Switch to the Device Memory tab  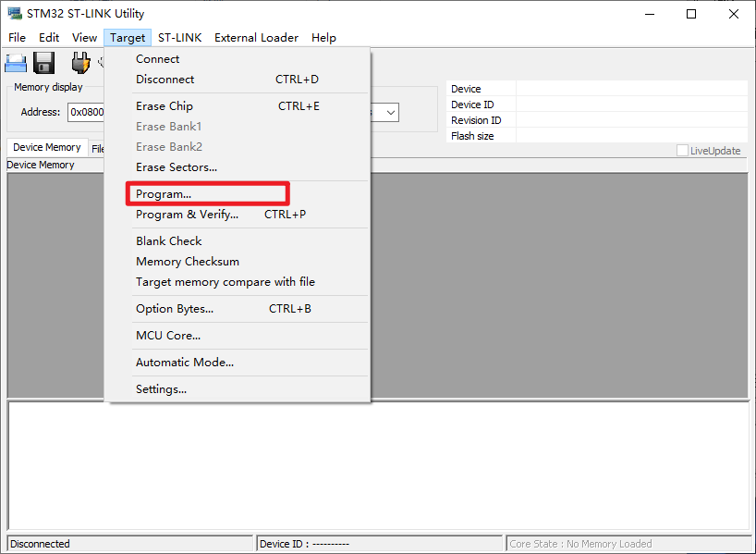click(x=47, y=147)
